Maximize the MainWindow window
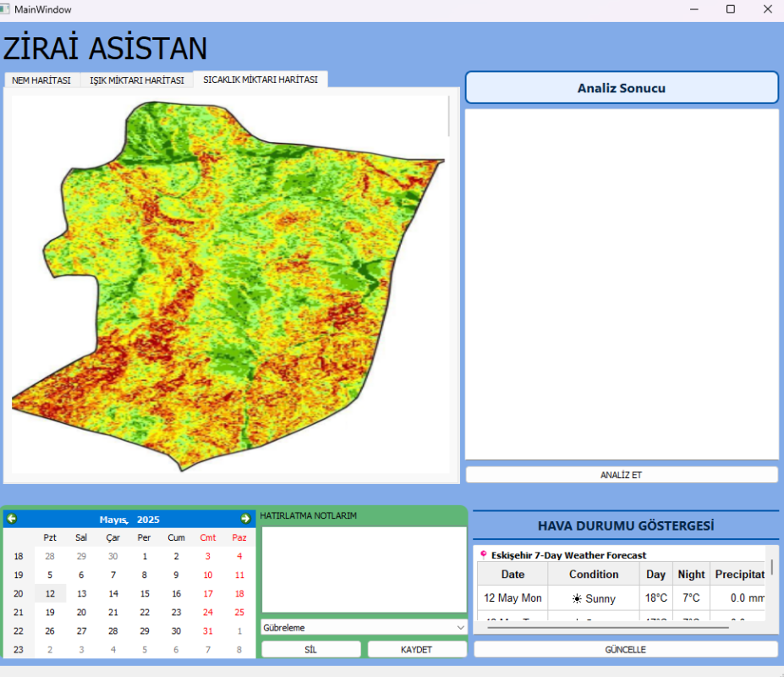Image resolution: width=784 pixels, height=677 pixels. (731, 9)
